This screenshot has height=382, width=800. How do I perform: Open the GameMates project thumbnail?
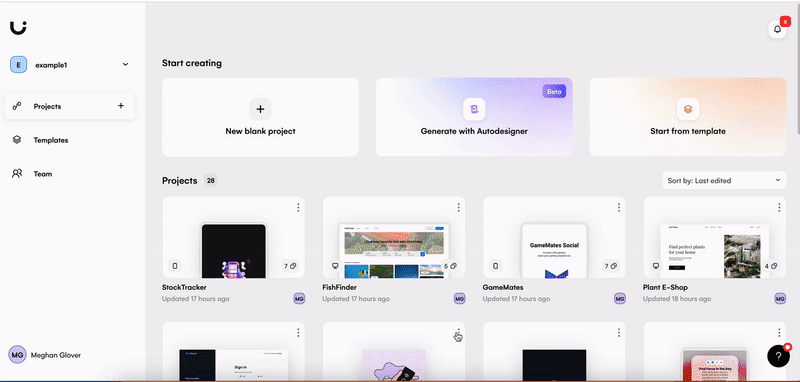[x=554, y=238]
